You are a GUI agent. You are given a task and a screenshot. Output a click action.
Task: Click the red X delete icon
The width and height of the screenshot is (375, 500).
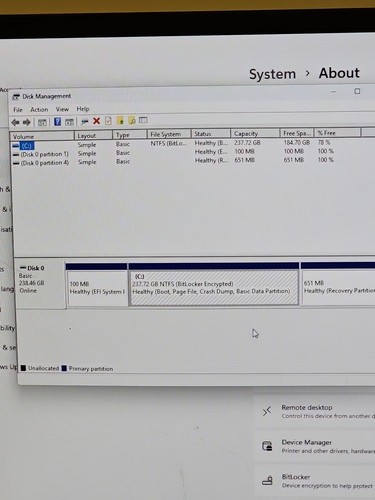tap(96, 121)
